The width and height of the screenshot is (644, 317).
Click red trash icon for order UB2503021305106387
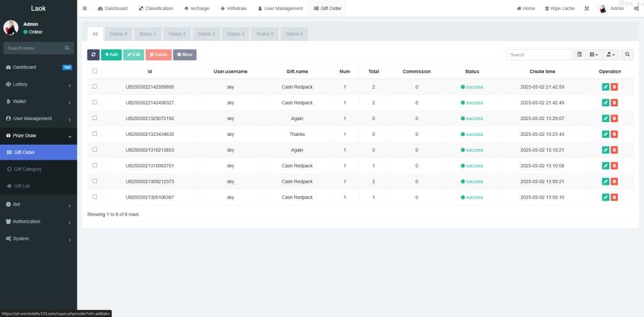[x=614, y=197]
